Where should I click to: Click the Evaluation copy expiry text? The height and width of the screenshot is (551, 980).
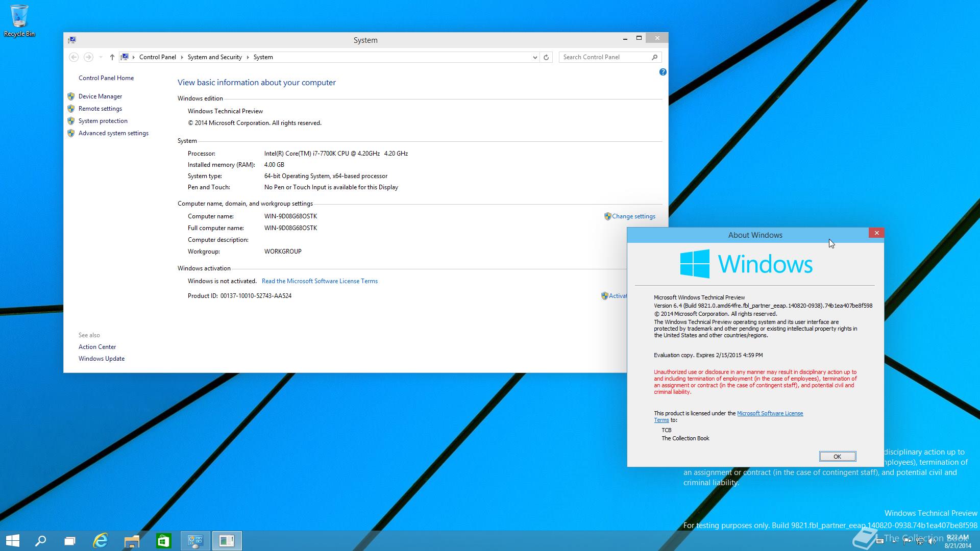(708, 355)
